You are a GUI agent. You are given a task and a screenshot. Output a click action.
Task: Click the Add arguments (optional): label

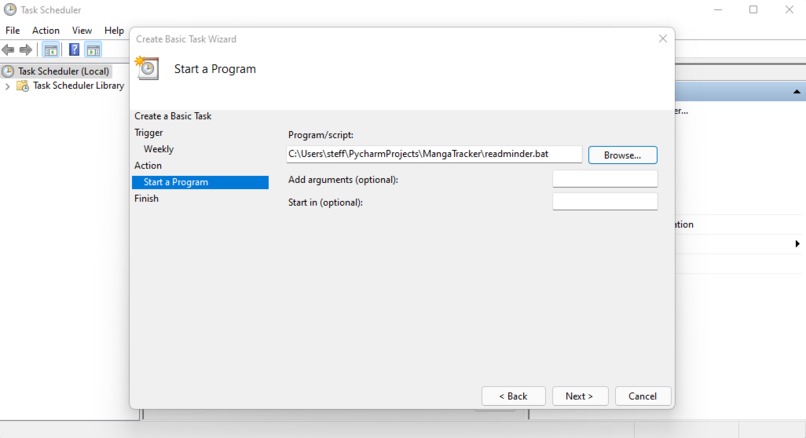point(343,180)
